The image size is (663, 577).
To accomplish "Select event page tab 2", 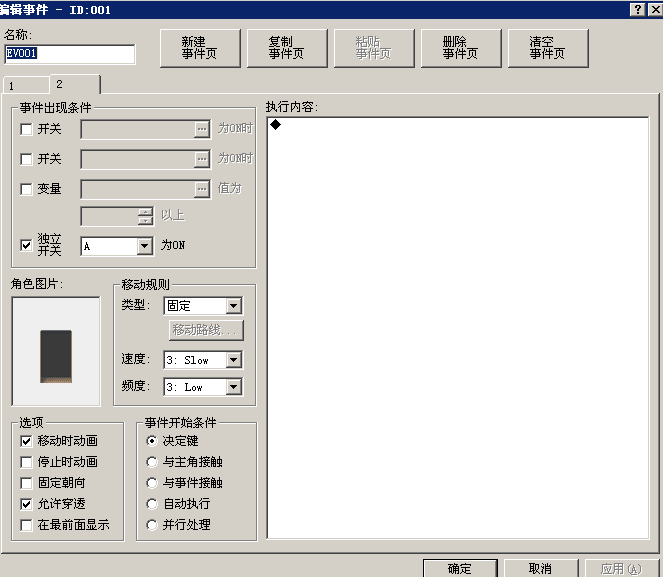I will pos(75,84).
